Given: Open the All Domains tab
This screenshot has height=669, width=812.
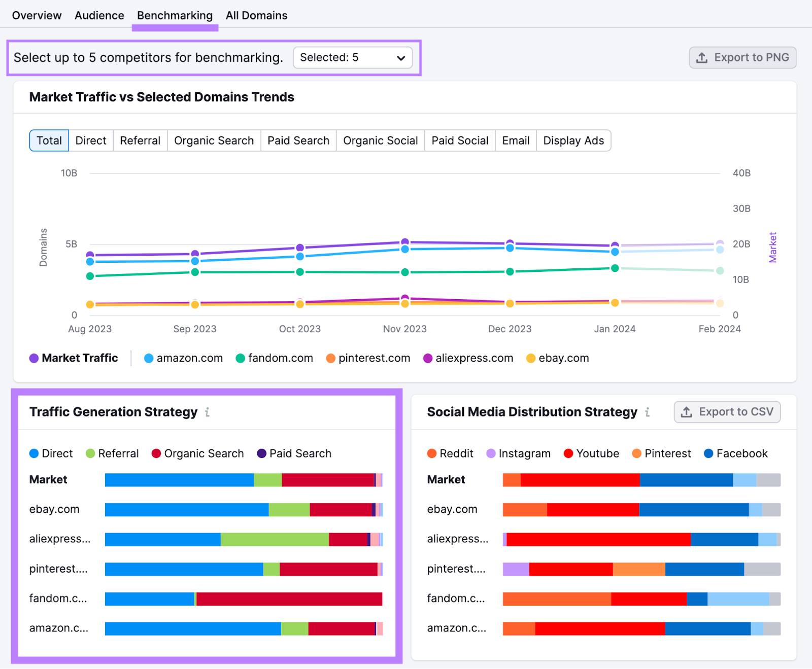Looking at the screenshot, I should [256, 15].
